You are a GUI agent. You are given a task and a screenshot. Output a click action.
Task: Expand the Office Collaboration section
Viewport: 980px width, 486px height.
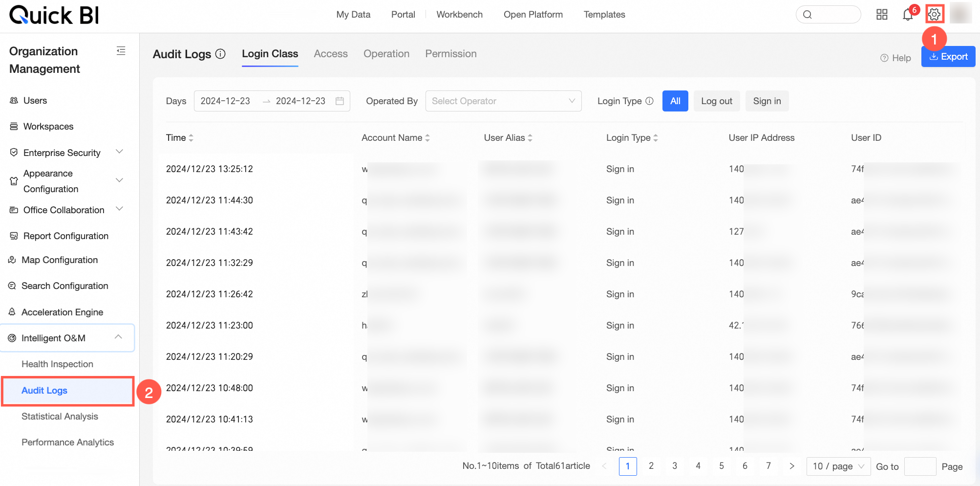coord(119,209)
